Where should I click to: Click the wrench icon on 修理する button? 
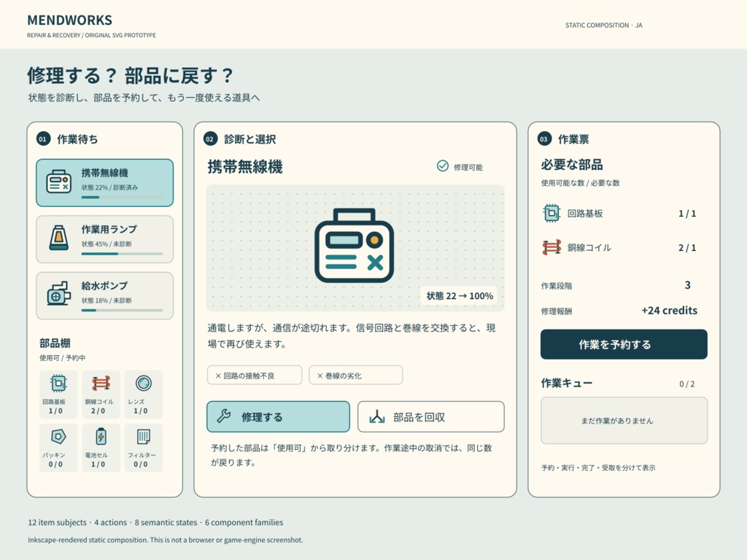224,416
